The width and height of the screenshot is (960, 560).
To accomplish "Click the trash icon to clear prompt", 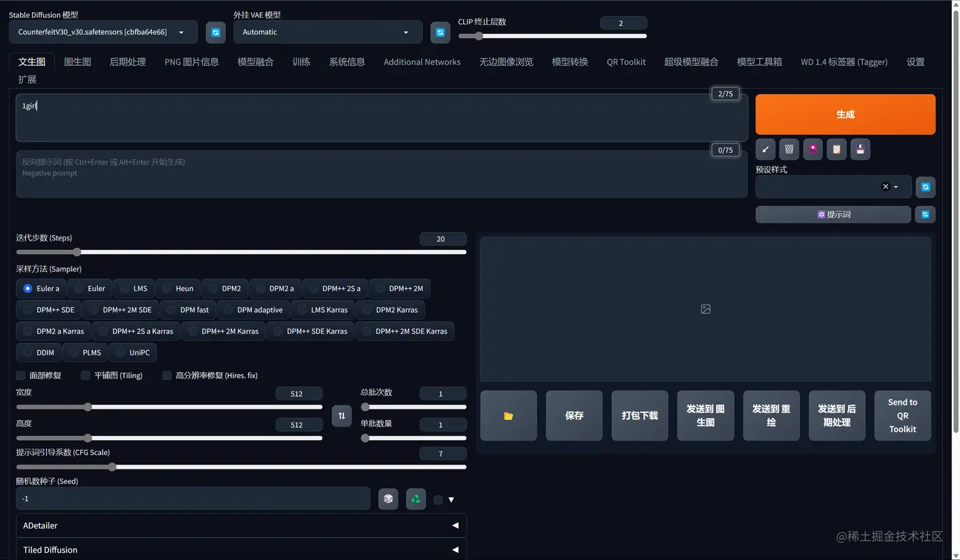I will (x=789, y=149).
